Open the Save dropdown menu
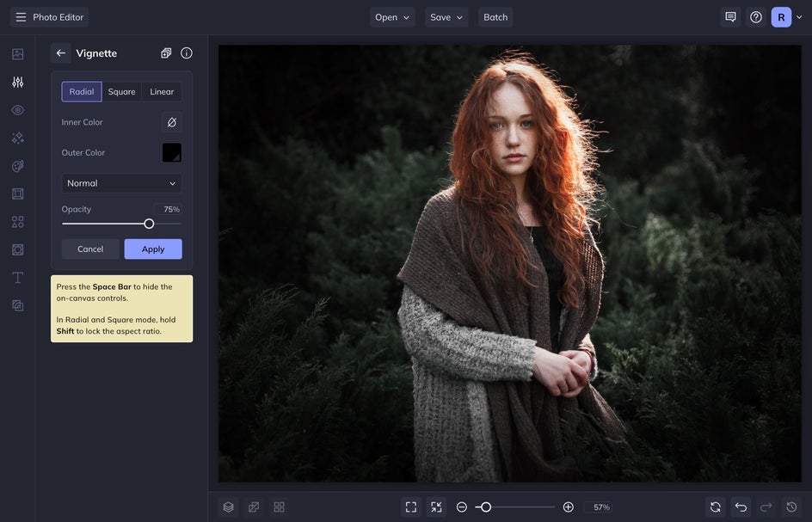The image size is (812, 522). pos(446,17)
